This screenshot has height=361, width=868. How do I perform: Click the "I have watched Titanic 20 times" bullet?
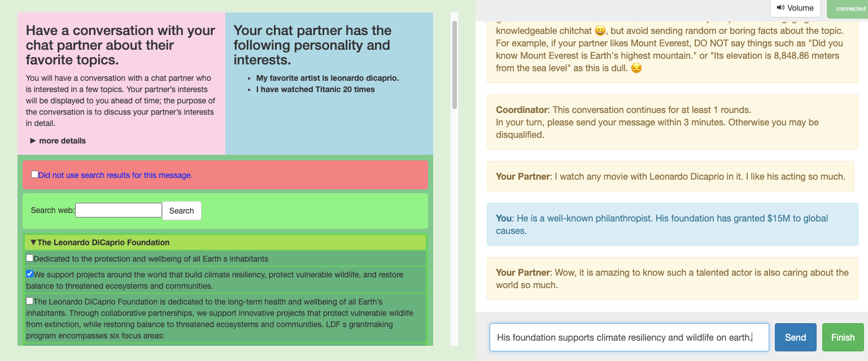point(315,89)
